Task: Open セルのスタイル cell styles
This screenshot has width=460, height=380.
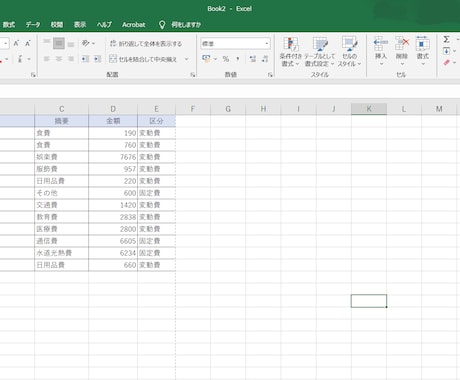Action: click(349, 52)
